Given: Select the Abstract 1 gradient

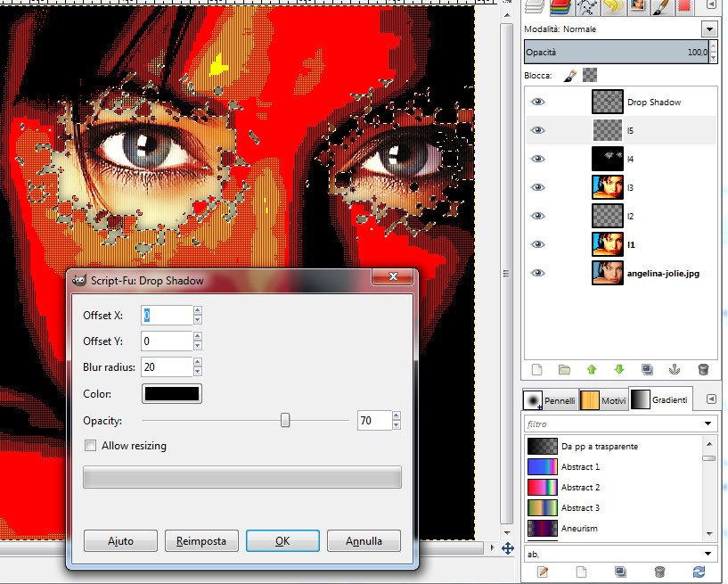Looking at the screenshot, I should (614, 467).
